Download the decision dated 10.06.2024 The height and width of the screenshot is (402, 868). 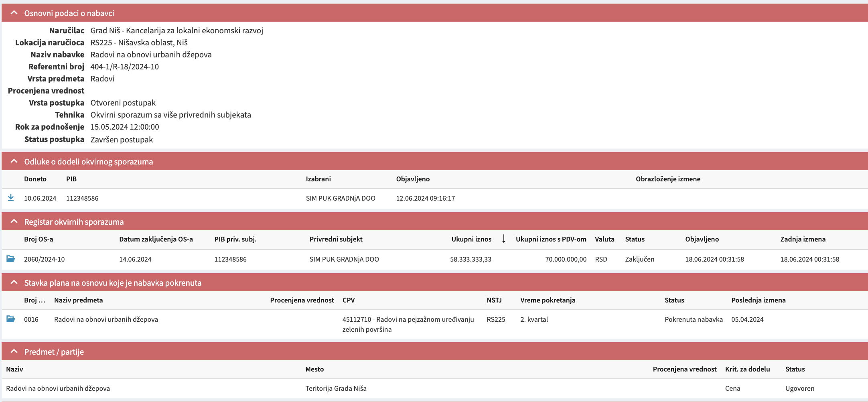click(x=11, y=198)
